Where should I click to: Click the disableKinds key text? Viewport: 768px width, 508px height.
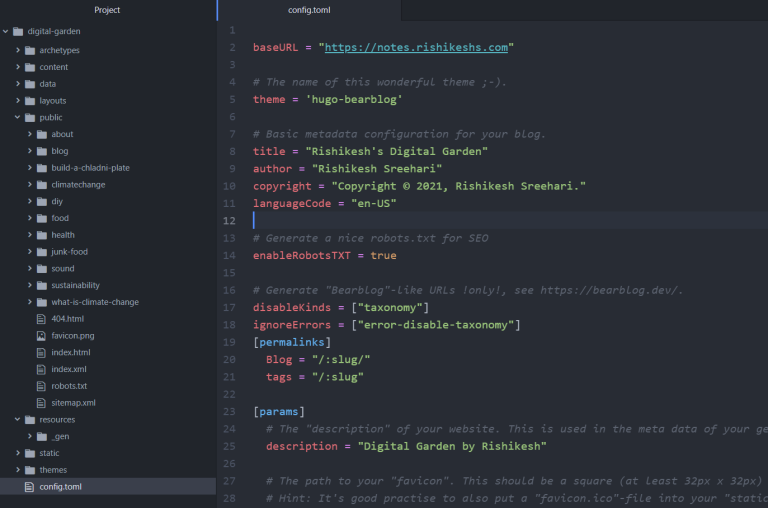tap(292, 307)
